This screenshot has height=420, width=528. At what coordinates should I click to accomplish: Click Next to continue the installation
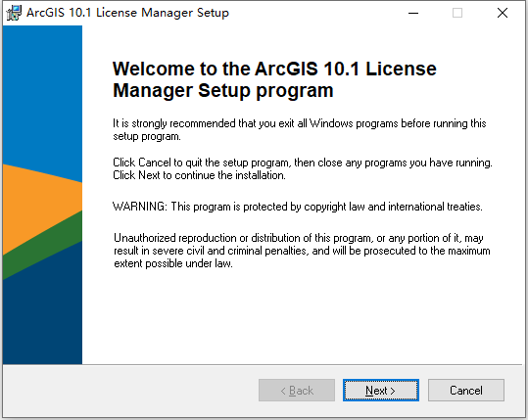381,390
